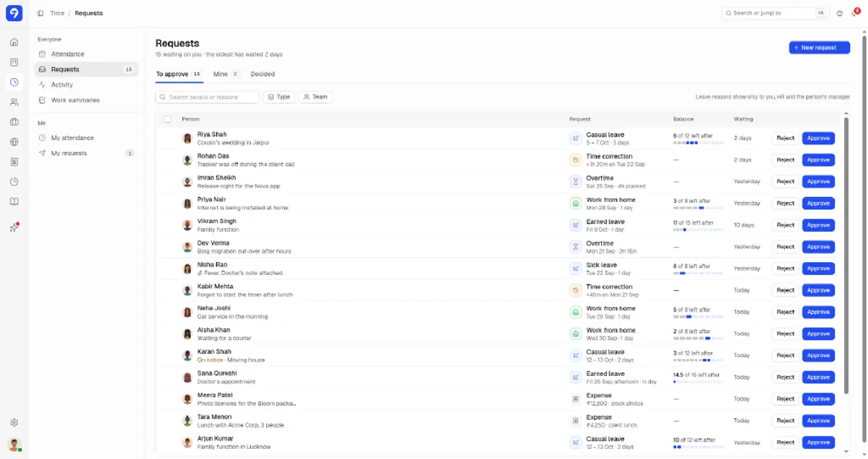Click the Balance column header
The image size is (868, 459).
684,119
